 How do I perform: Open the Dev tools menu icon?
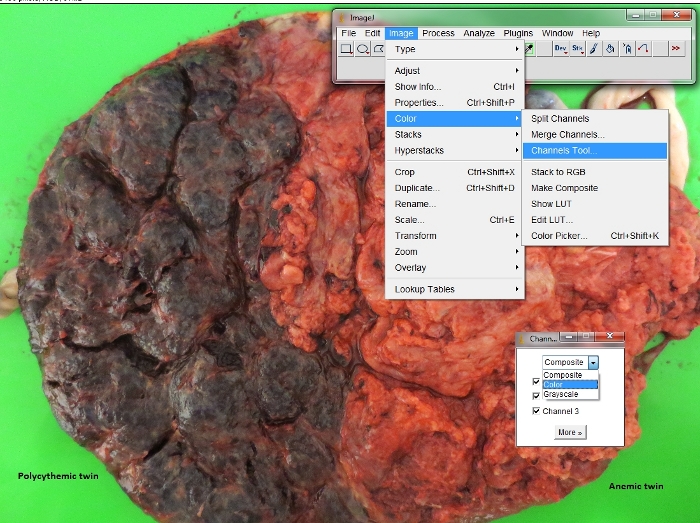(x=560, y=49)
